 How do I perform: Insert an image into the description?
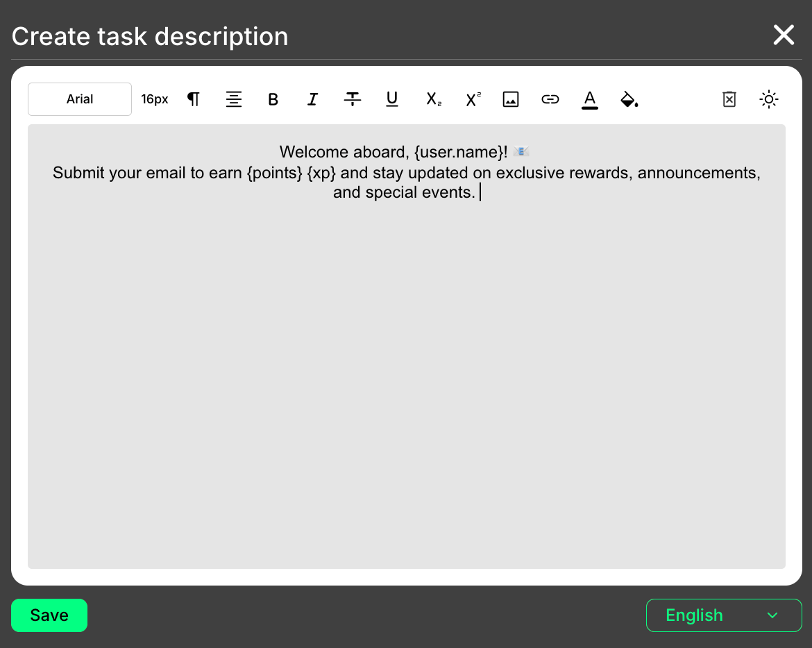(511, 99)
